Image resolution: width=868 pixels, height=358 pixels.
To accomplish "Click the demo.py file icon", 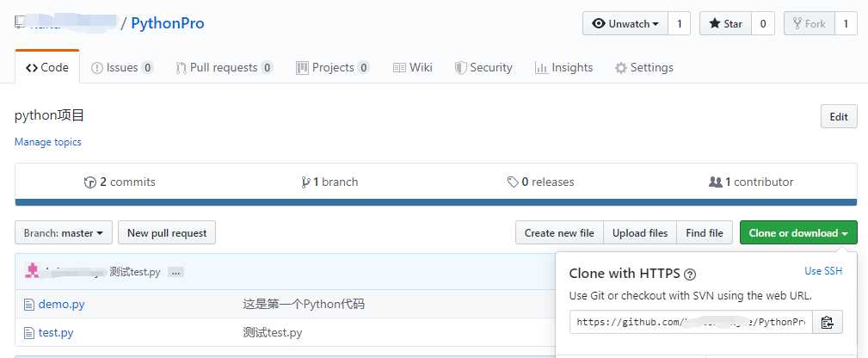I will coord(28,305).
